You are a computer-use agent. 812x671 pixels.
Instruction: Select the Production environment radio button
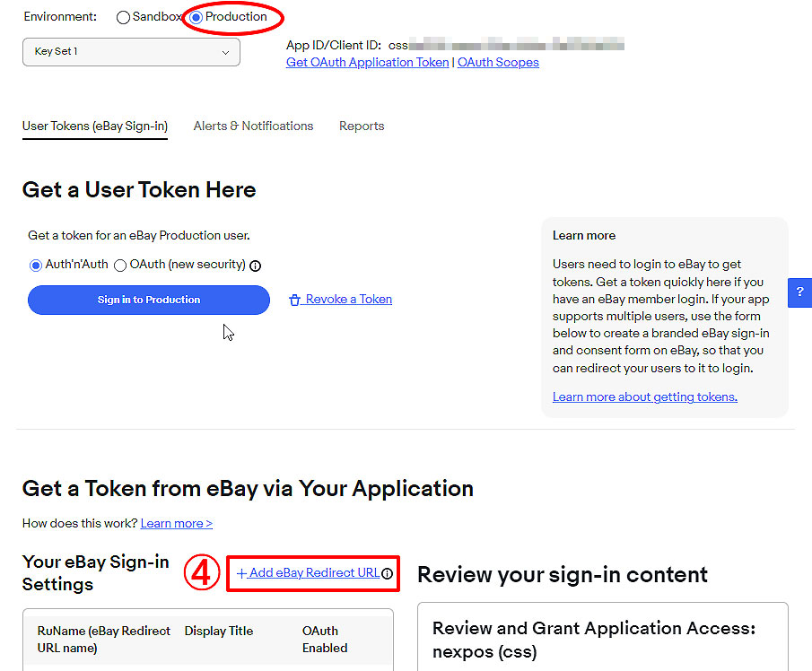pyautogui.click(x=196, y=17)
